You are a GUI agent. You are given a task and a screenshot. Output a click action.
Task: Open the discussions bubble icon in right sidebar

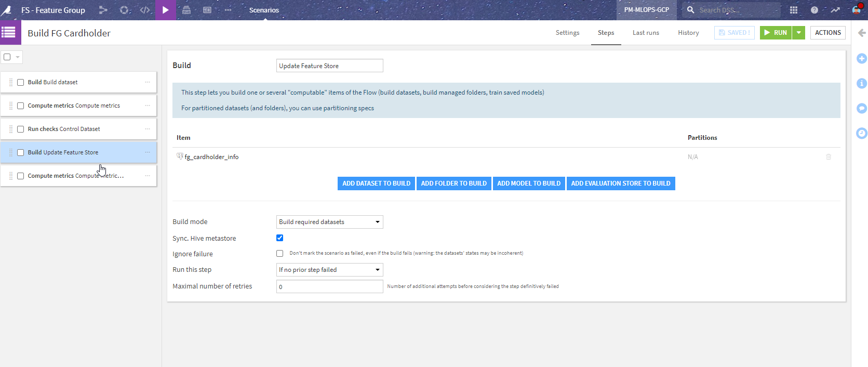(x=862, y=108)
